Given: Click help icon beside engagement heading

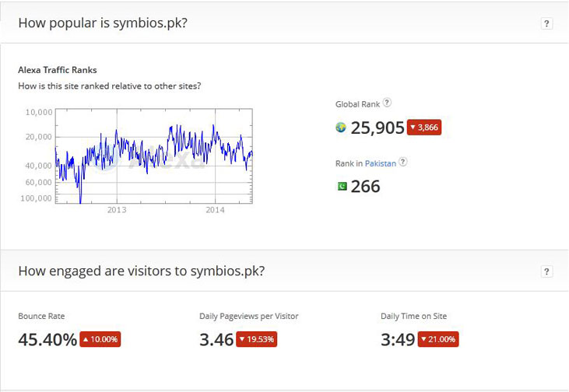Looking at the screenshot, I should tap(547, 271).
